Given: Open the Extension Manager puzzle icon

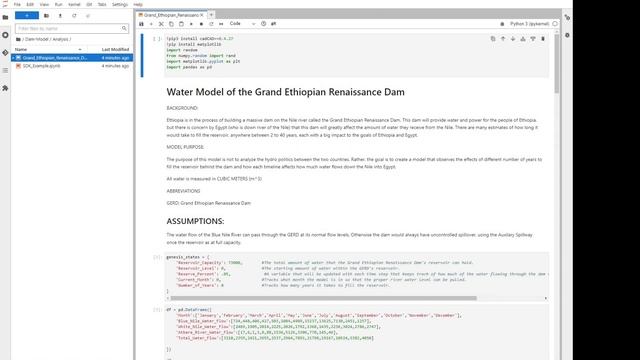Looking at the screenshot, I should click(x=5, y=88).
